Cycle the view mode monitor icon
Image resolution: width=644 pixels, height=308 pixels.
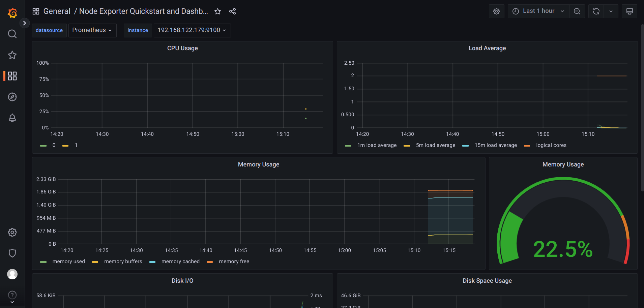click(629, 11)
